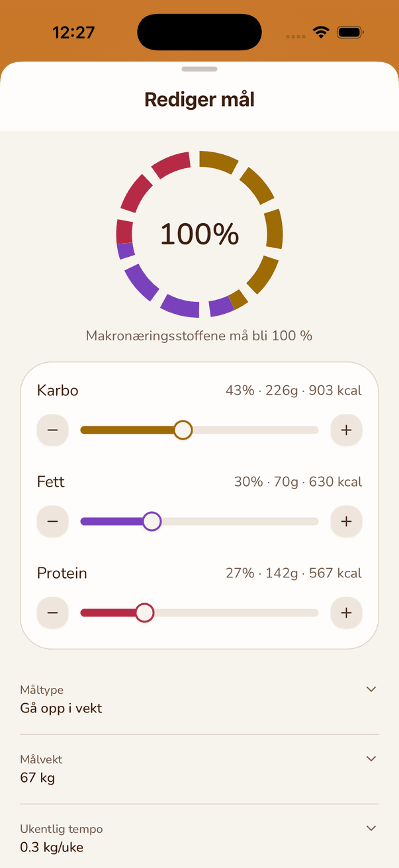The image size is (399, 868).
Task: Tap the sheet grabber handle at top
Action: pos(199,69)
